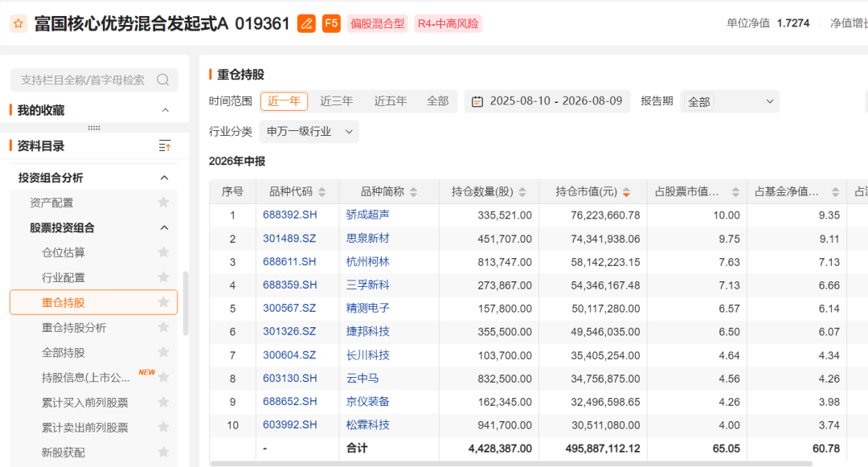This screenshot has height=467, width=868.
Task: Open 仓位估算 in sidebar
Action: (x=63, y=252)
